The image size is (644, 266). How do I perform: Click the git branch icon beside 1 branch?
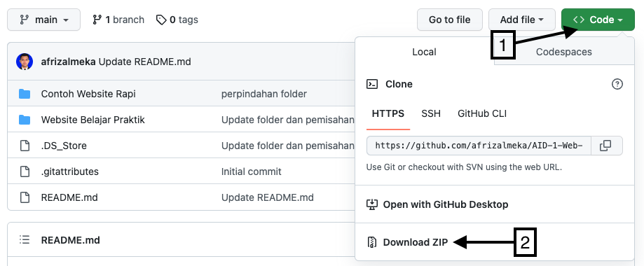[97, 20]
